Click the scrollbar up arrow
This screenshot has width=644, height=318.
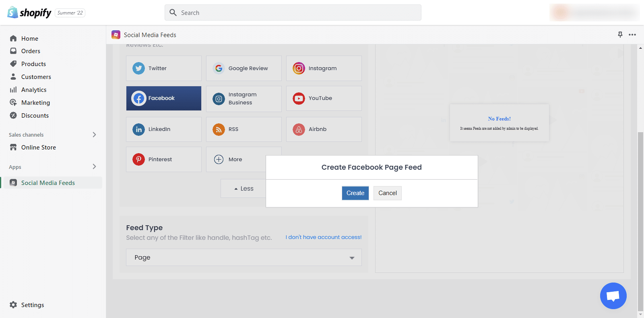pyautogui.click(x=640, y=48)
